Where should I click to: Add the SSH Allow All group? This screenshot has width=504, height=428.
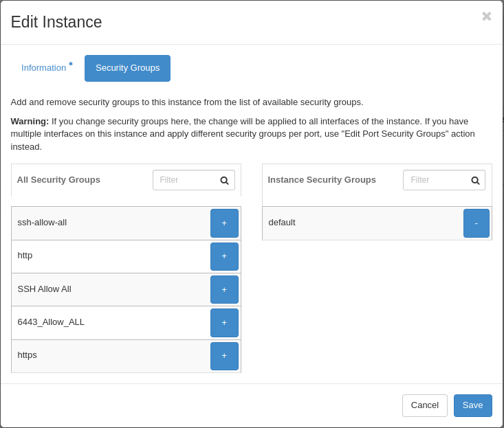pyautogui.click(x=224, y=289)
